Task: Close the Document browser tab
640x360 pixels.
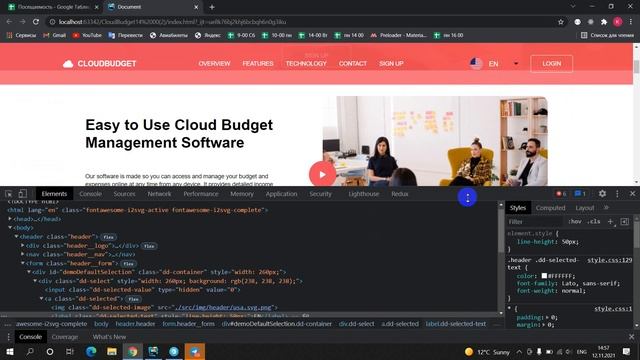Action: [196, 7]
